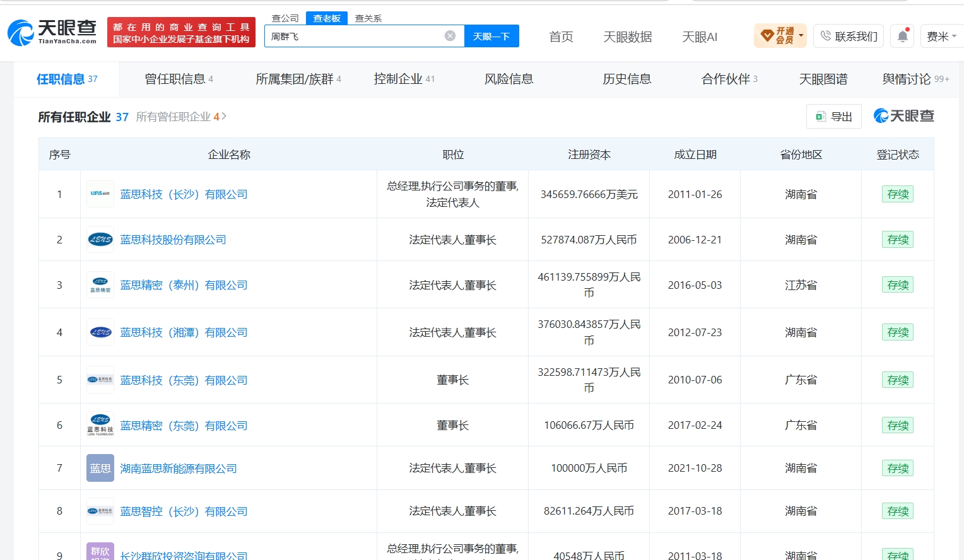Image resolution: width=964 pixels, height=560 pixels.
Task: Open notifications bell icon
Action: click(x=903, y=36)
